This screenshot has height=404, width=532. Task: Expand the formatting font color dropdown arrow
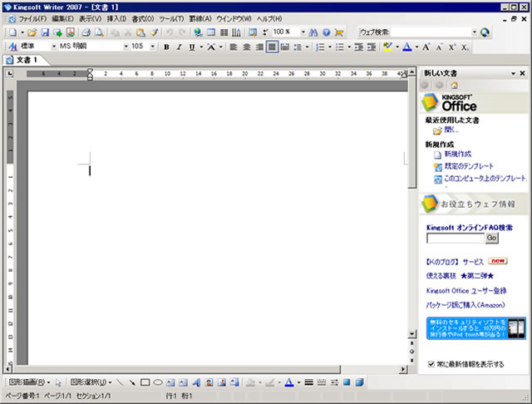pos(416,47)
